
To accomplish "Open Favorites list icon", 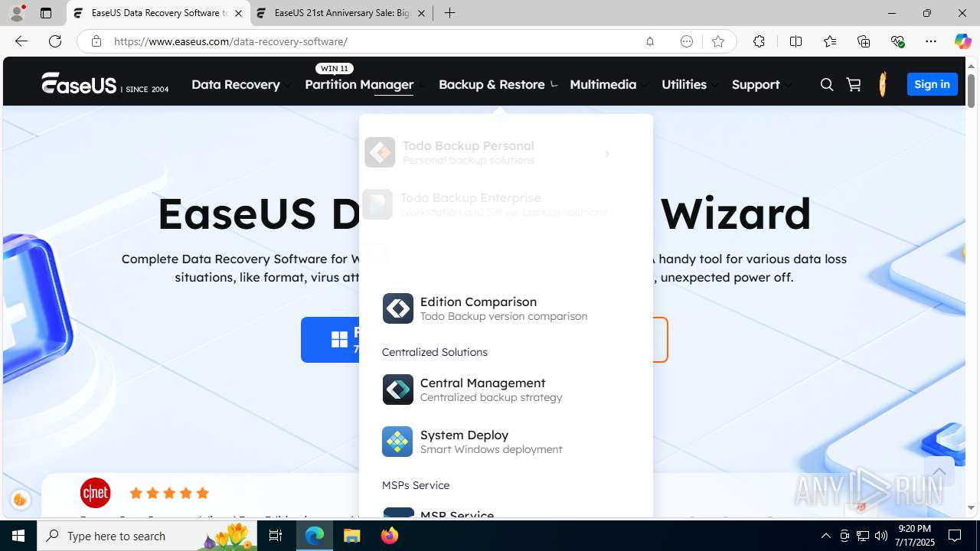I will [x=830, y=41].
